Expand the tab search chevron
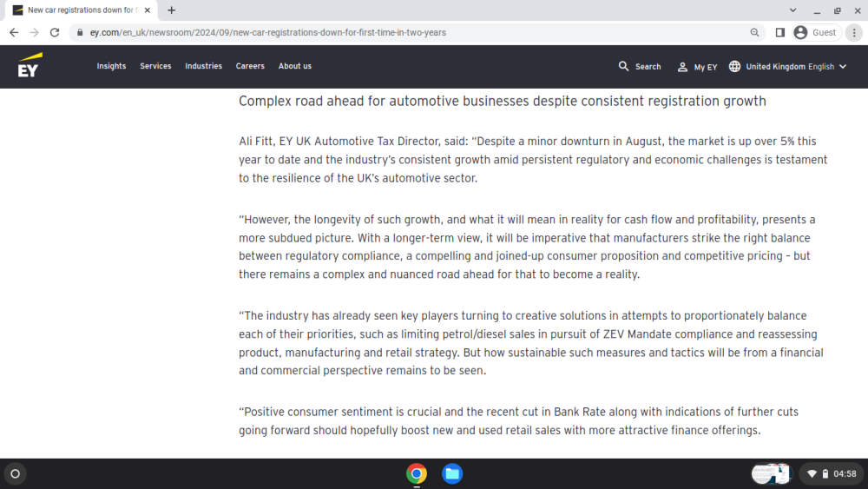 (792, 10)
